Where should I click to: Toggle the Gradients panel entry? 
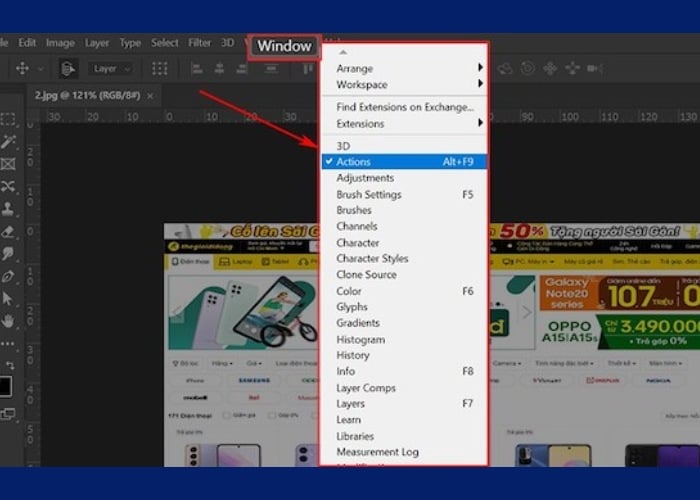[x=404, y=323]
